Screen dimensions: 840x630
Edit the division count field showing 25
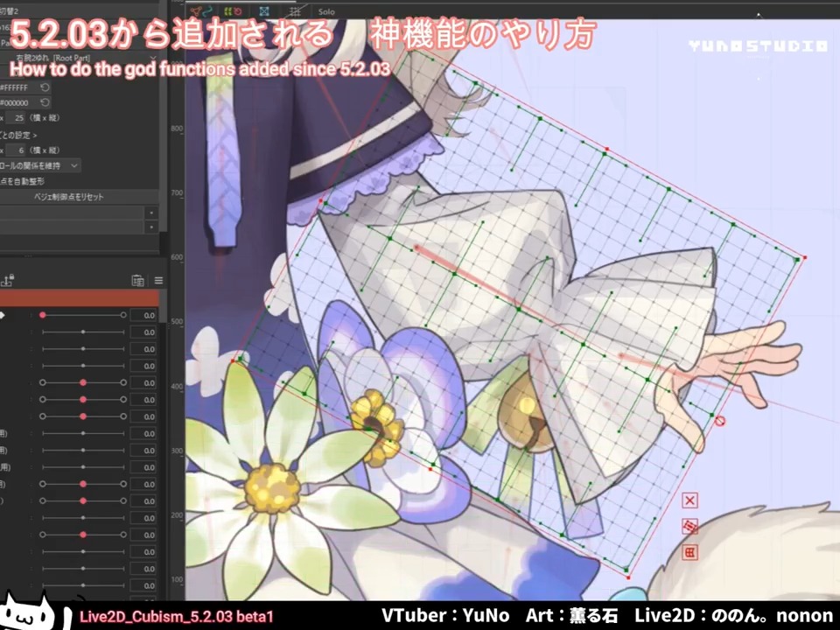17,118
